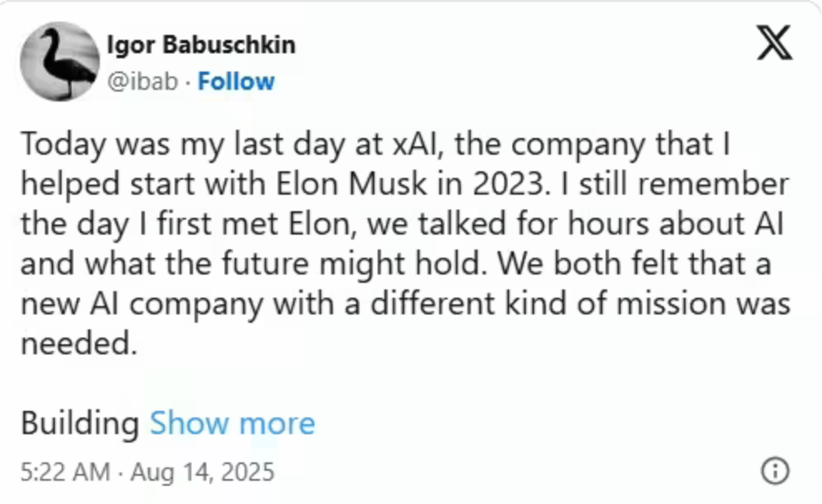Click the word "xAI" in the tweet
This screenshot has height=504, width=822.
pos(414,144)
